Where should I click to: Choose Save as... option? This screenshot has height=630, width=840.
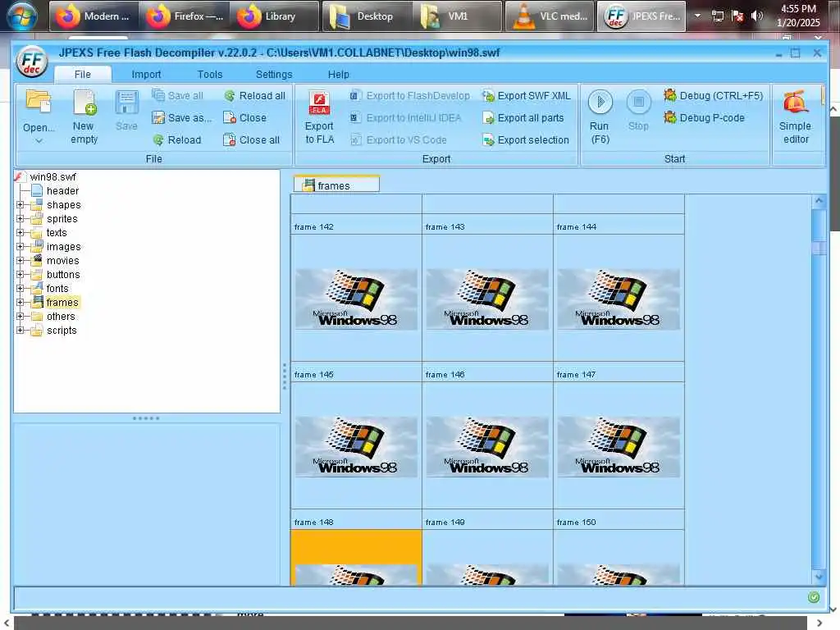(x=181, y=117)
